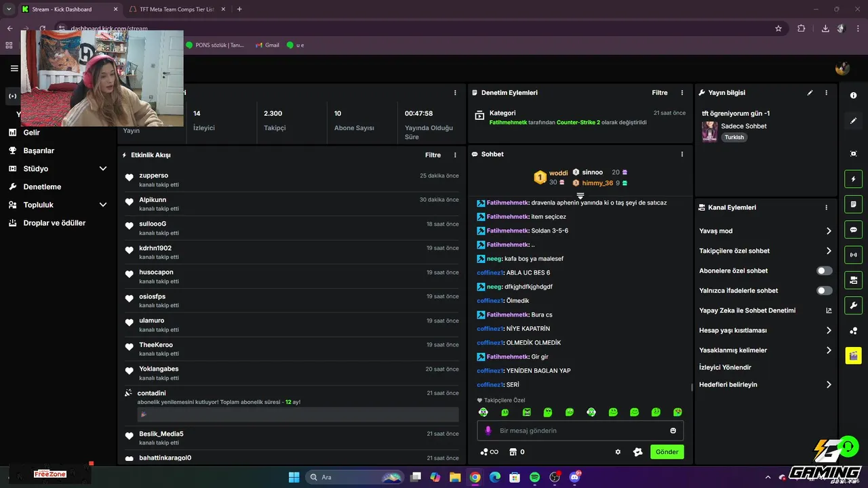Viewport: 868px width, 488px height.
Task: Click the Turkish language tag
Action: (734, 138)
